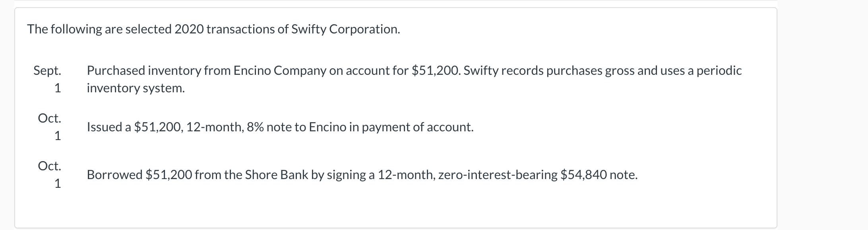Select the 'Sept.' date label

coord(47,70)
